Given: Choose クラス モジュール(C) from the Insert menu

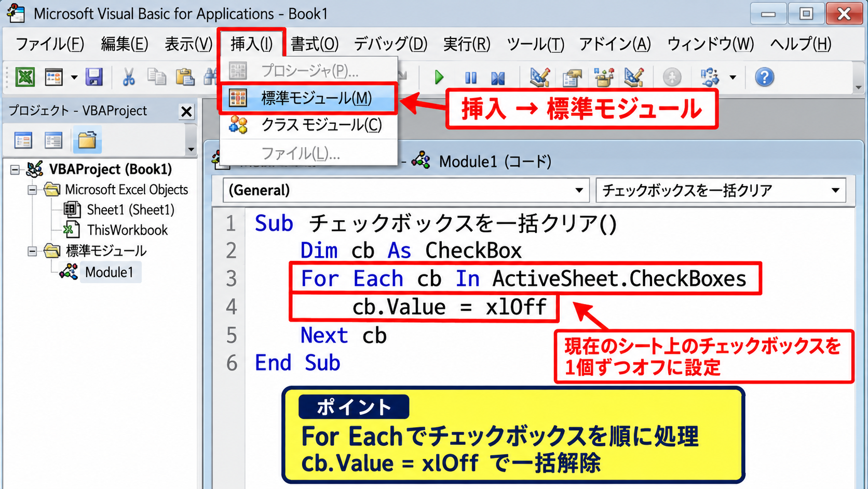Looking at the screenshot, I should pyautogui.click(x=308, y=125).
